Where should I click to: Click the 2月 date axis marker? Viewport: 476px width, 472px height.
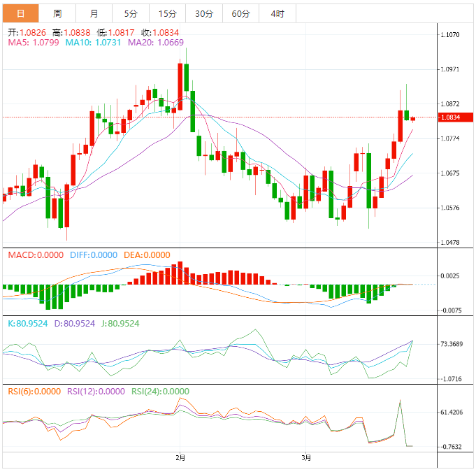pyautogui.click(x=180, y=458)
